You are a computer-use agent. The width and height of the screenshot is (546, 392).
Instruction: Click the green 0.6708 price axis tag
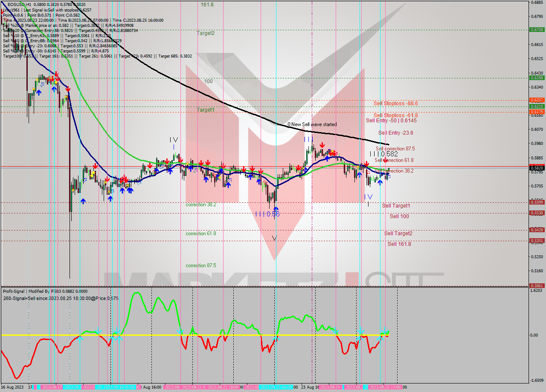pos(537,30)
